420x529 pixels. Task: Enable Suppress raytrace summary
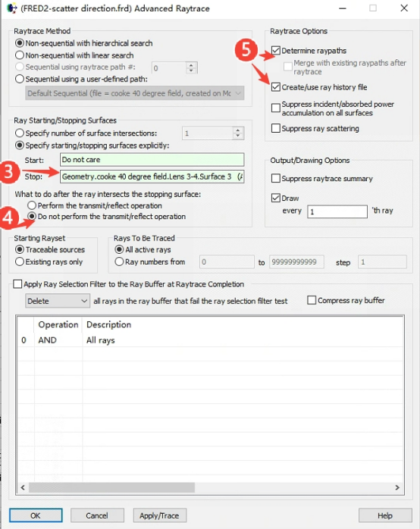[276, 178]
